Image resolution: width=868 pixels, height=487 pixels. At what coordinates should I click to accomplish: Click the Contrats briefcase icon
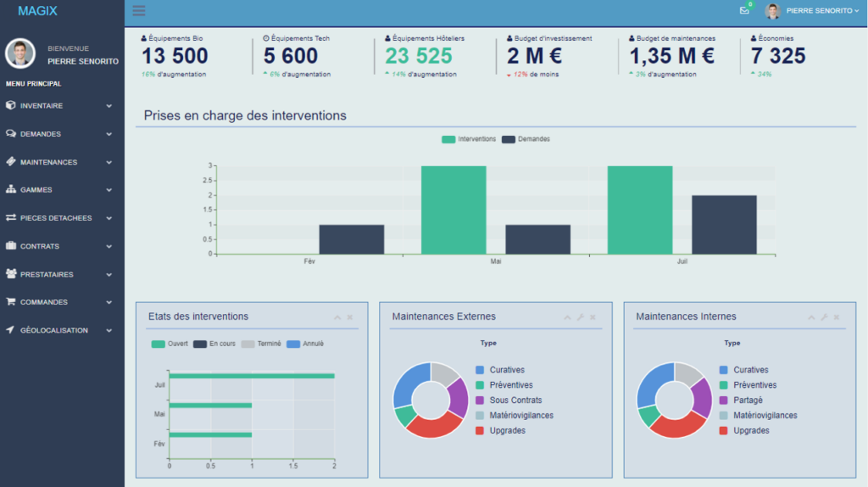point(10,246)
